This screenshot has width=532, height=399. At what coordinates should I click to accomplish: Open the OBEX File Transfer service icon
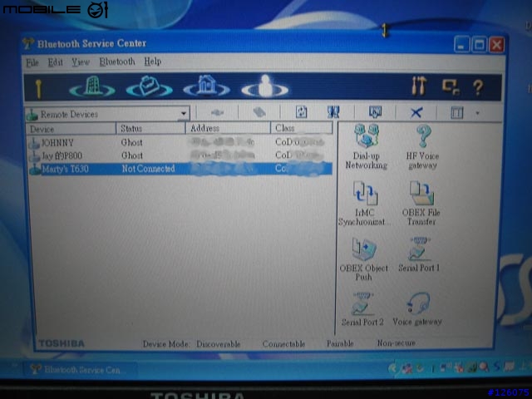pos(421,203)
